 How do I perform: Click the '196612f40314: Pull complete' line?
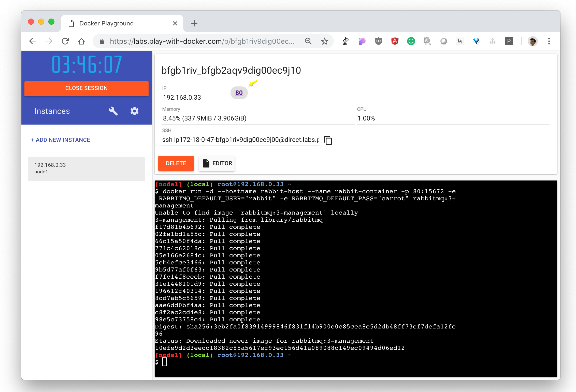[208, 291]
